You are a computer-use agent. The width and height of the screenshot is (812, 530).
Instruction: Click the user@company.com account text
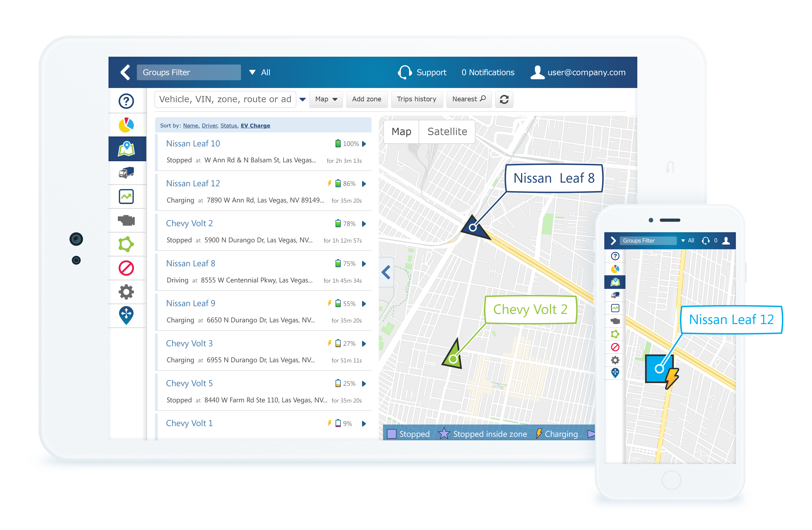tap(586, 72)
